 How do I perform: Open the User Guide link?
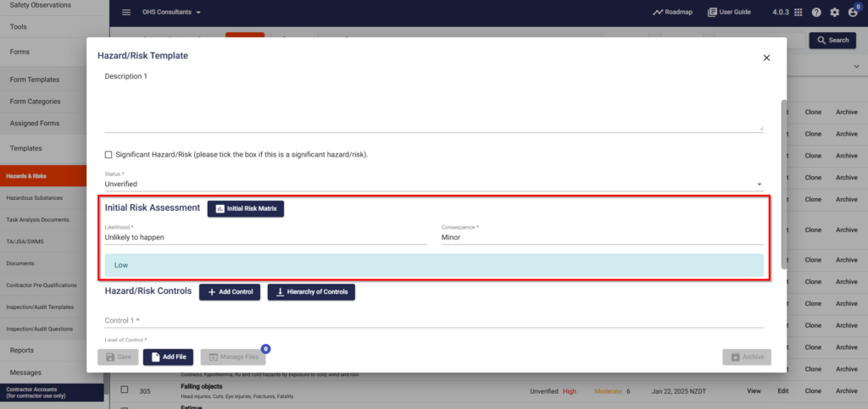tap(729, 12)
